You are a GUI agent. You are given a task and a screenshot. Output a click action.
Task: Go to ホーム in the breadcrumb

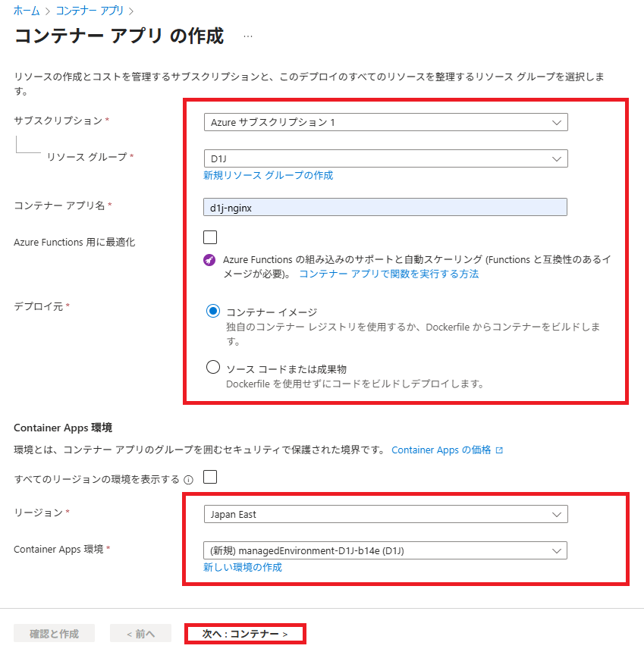27,11
